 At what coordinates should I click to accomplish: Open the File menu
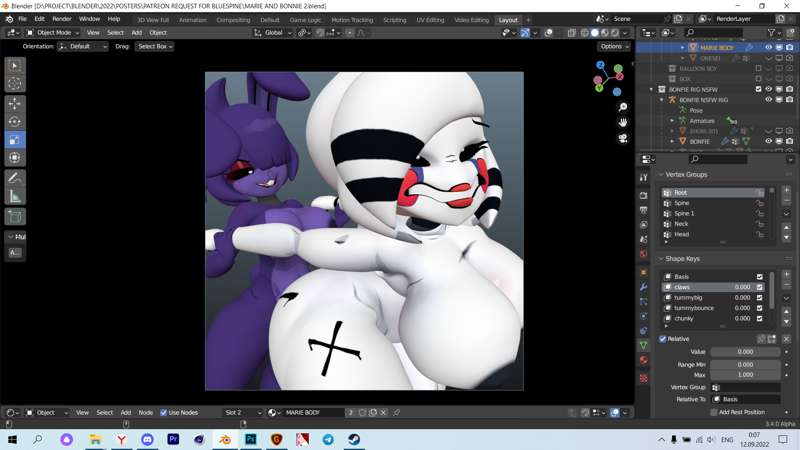coord(22,19)
